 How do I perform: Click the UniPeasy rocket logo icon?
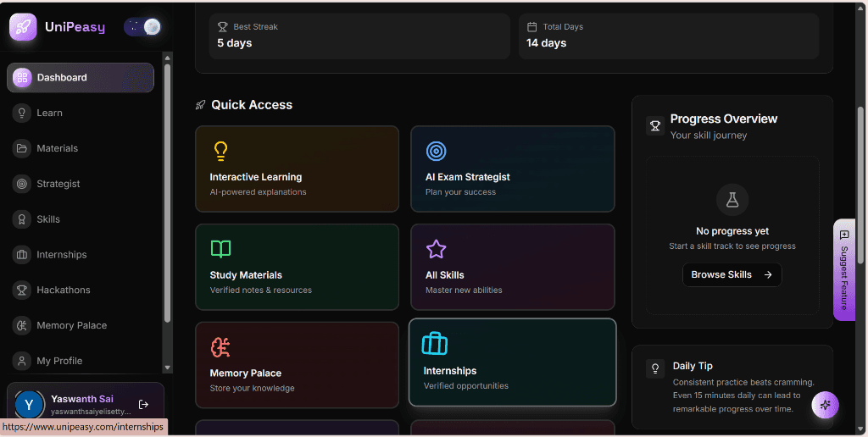pos(23,27)
